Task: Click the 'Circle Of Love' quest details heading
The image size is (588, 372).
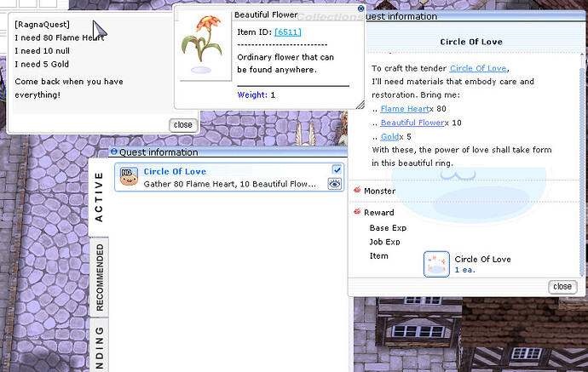Action: (471, 42)
